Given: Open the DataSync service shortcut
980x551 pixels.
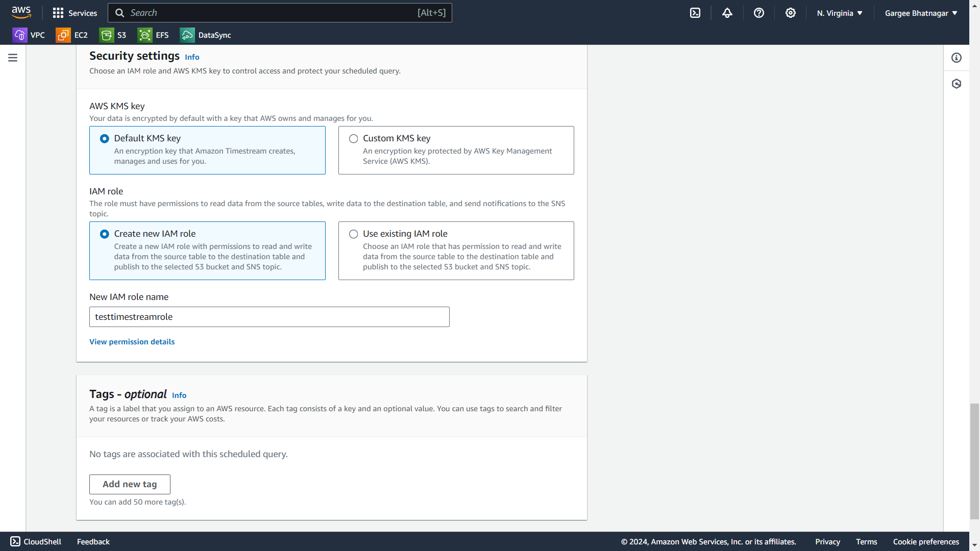Looking at the screenshot, I should tap(206, 35).
